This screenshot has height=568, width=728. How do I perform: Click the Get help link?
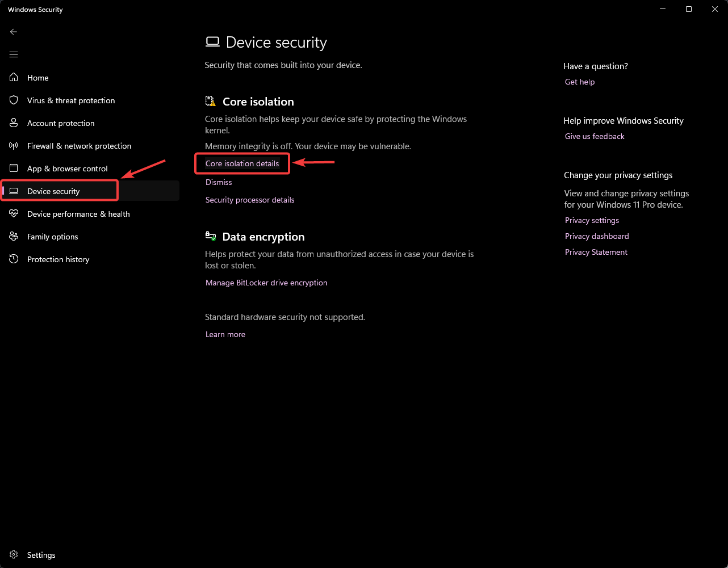click(x=580, y=82)
